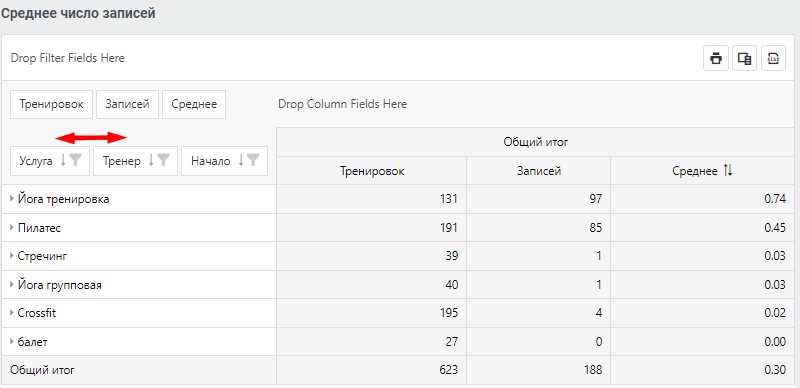
Task: Expand the Стречинг row
Action: pos(12,256)
